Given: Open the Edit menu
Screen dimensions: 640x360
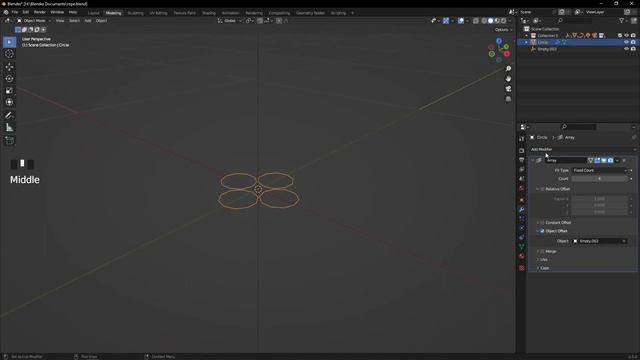Looking at the screenshot, I should pos(25,12).
